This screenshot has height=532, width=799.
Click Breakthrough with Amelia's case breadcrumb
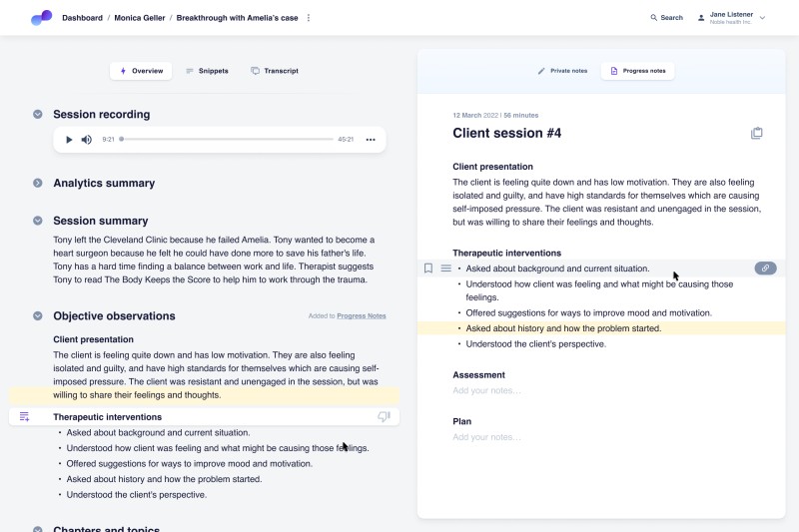[237, 18]
